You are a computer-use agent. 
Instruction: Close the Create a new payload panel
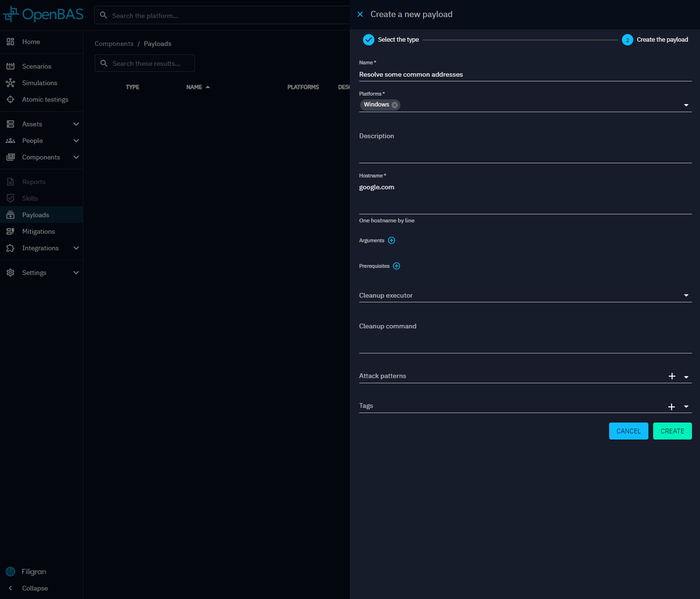360,14
